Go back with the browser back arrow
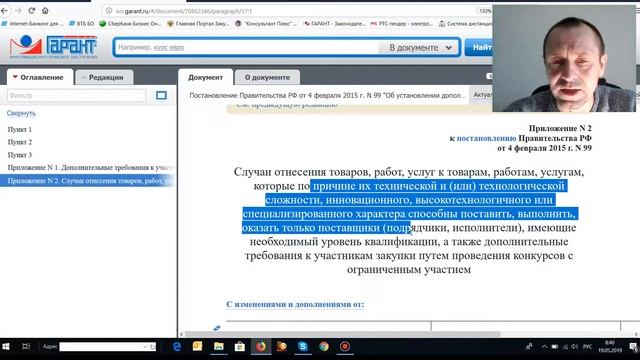This screenshot has height=360, width=640. coord(5,11)
